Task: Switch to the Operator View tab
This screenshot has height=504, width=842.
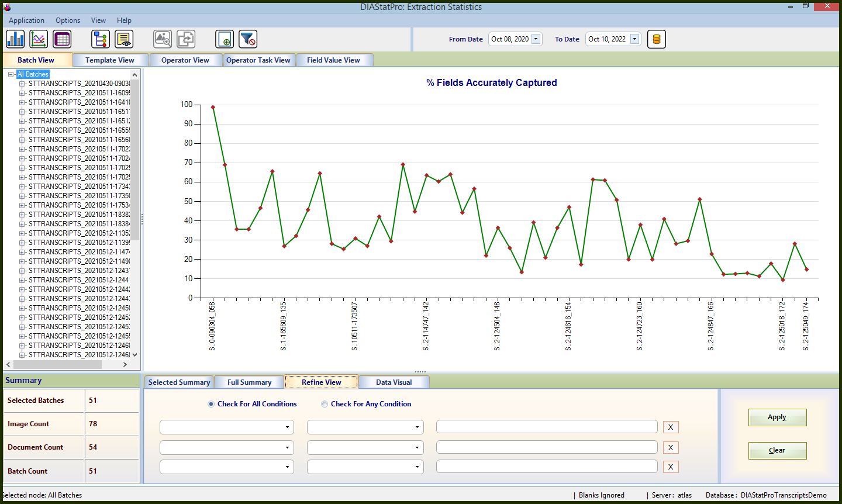Action: tap(185, 60)
